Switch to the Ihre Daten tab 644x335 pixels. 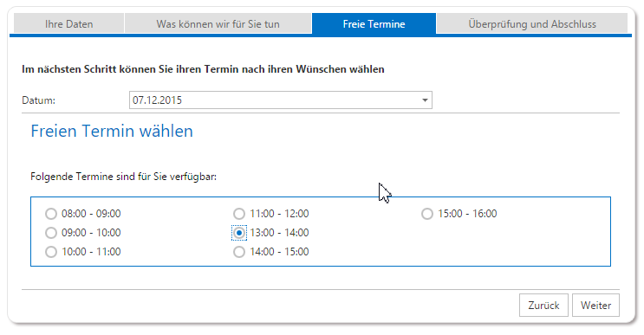click(69, 23)
